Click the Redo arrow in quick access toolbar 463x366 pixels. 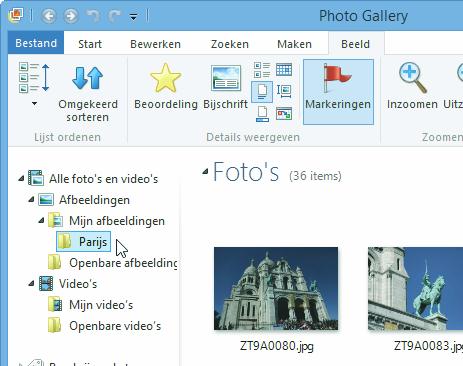[115, 16]
